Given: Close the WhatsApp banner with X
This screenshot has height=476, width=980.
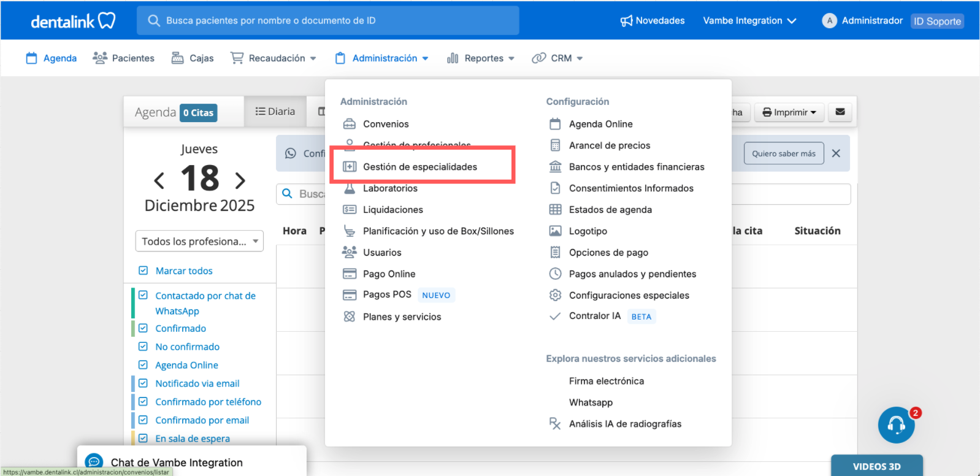Looking at the screenshot, I should coord(836,153).
